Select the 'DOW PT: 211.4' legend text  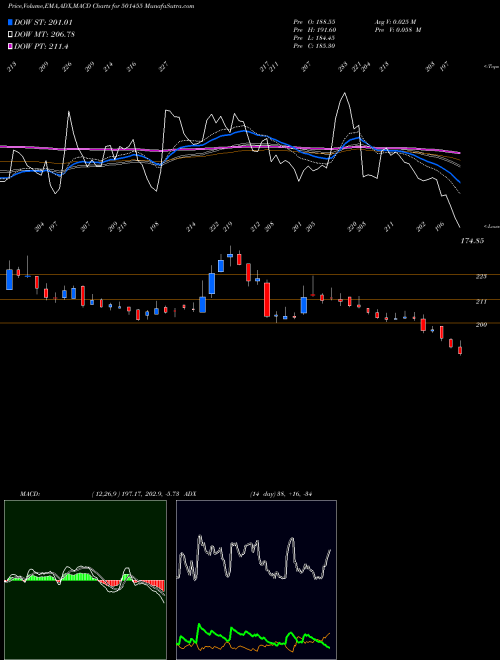[x=41, y=46]
